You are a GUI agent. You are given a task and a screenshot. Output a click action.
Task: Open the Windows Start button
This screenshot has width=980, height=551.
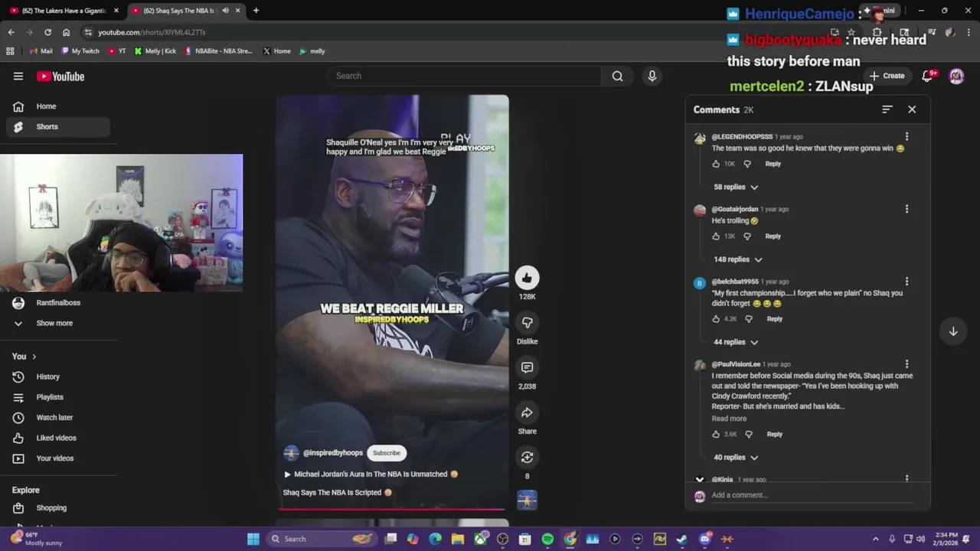(253, 539)
